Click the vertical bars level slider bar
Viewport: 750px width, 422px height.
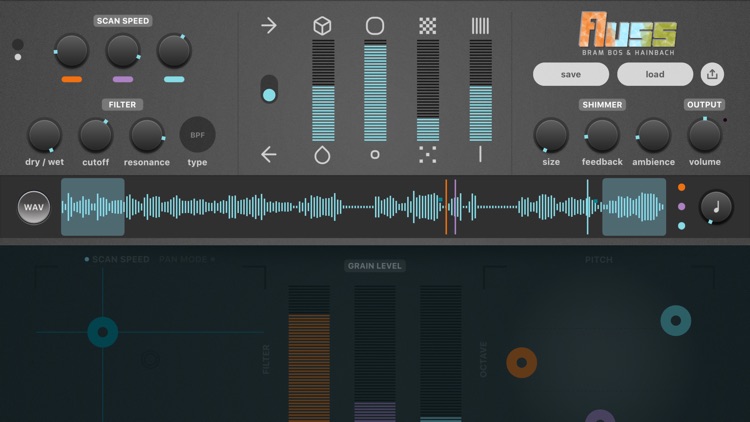(x=481, y=90)
